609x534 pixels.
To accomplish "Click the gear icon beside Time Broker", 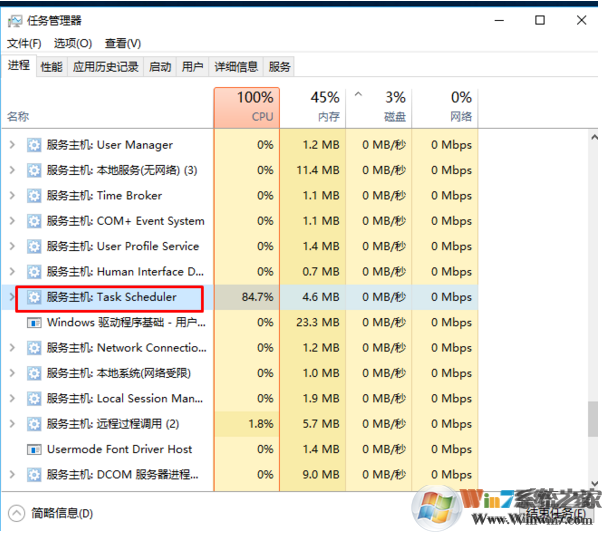I will pyautogui.click(x=34, y=196).
